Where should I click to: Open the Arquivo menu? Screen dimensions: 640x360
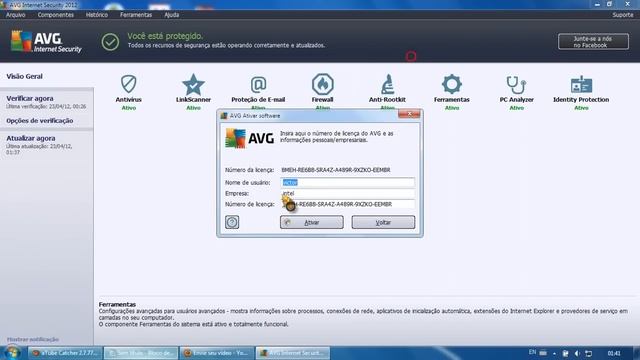(16, 15)
